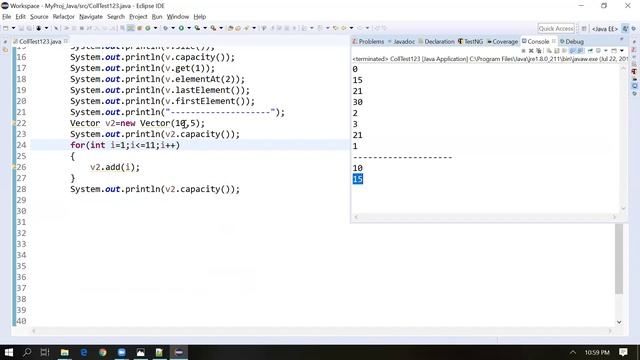Click console output value 10

[x=358, y=168]
